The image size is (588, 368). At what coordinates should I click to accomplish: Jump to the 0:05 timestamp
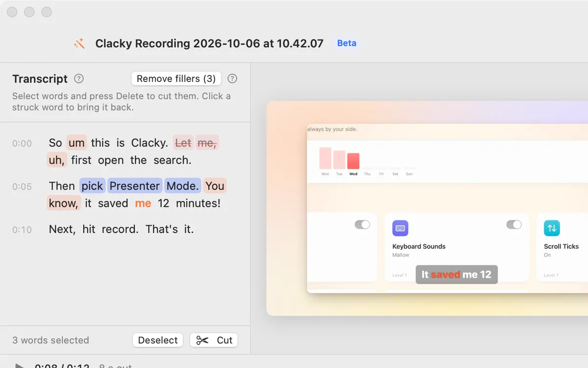pyautogui.click(x=22, y=186)
